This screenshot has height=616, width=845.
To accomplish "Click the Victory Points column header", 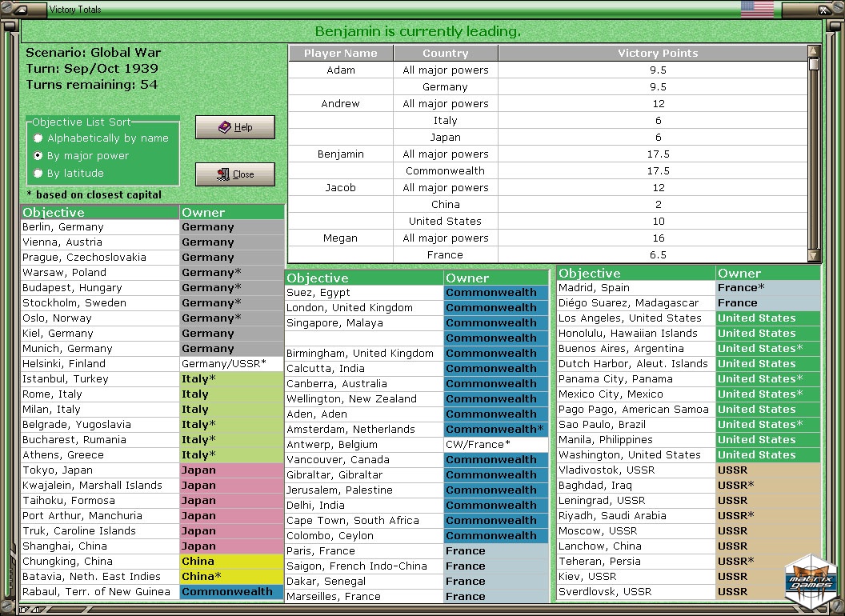I will 657,54.
